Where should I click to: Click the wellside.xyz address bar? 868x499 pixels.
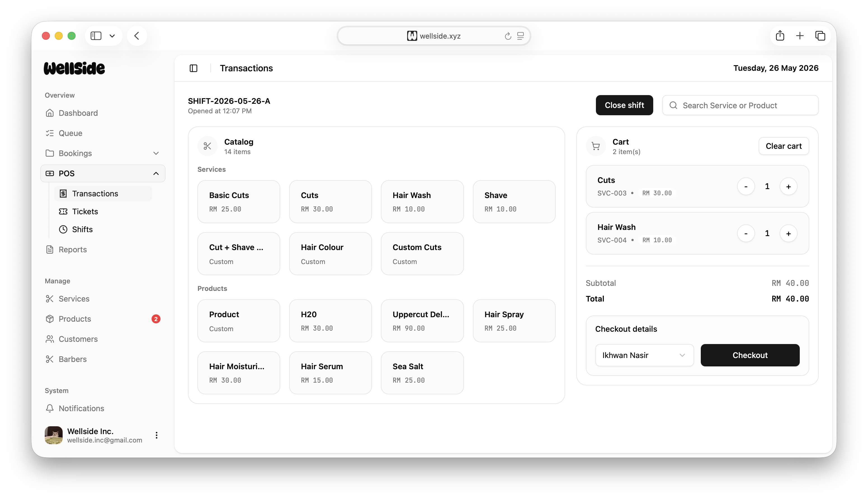(x=434, y=36)
